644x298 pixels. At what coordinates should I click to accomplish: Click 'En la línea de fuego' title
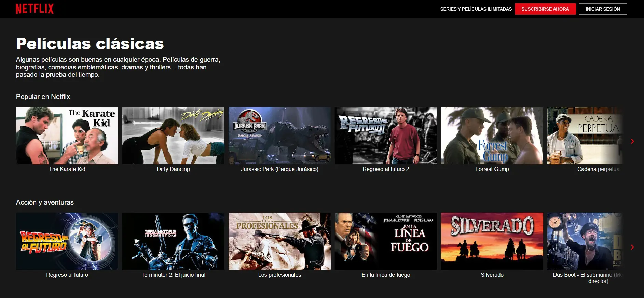[386, 275]
